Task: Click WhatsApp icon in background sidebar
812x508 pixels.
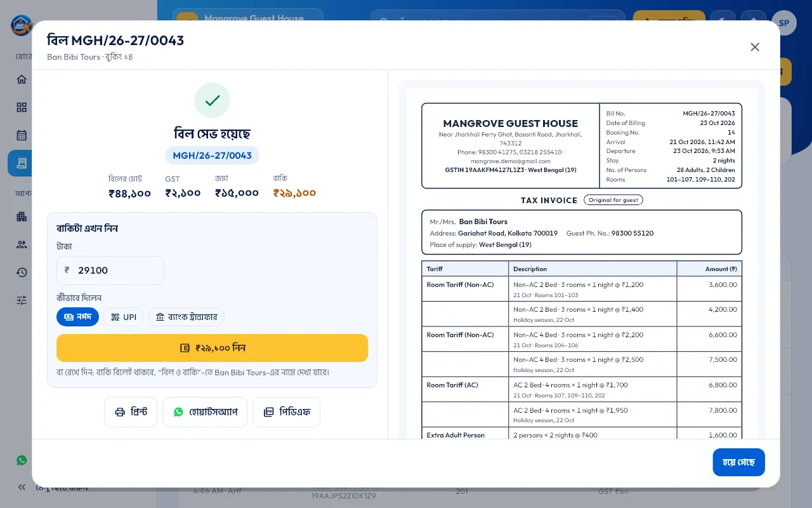Action: tap(22, 460)
